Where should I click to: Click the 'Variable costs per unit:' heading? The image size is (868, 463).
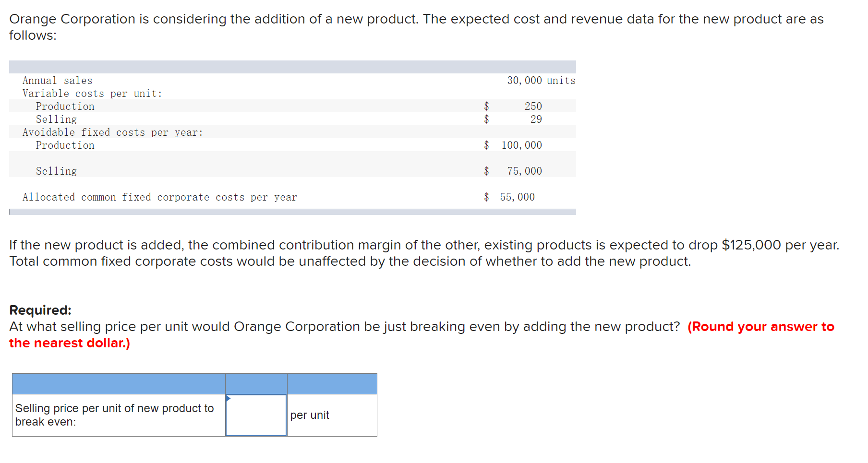point(92,94)
